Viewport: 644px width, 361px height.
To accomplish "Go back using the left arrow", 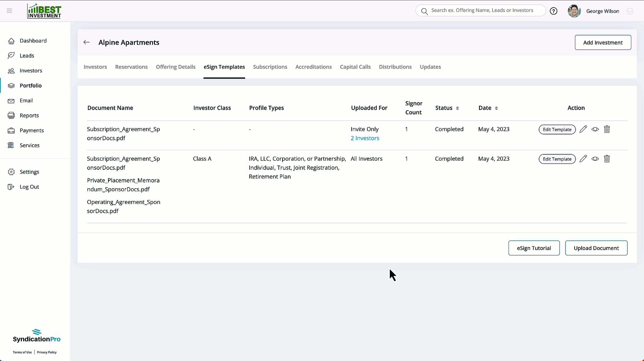I will click(x=87, y=42).
